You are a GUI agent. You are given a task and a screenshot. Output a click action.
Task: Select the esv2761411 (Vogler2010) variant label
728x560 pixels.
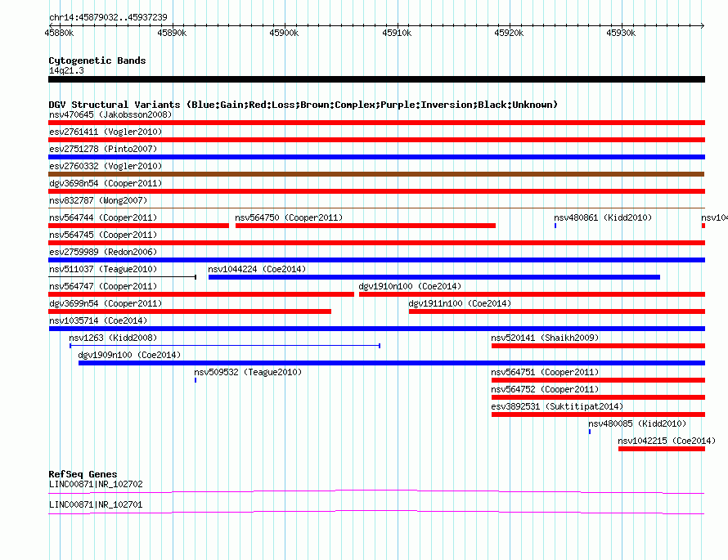click(106, 132)
